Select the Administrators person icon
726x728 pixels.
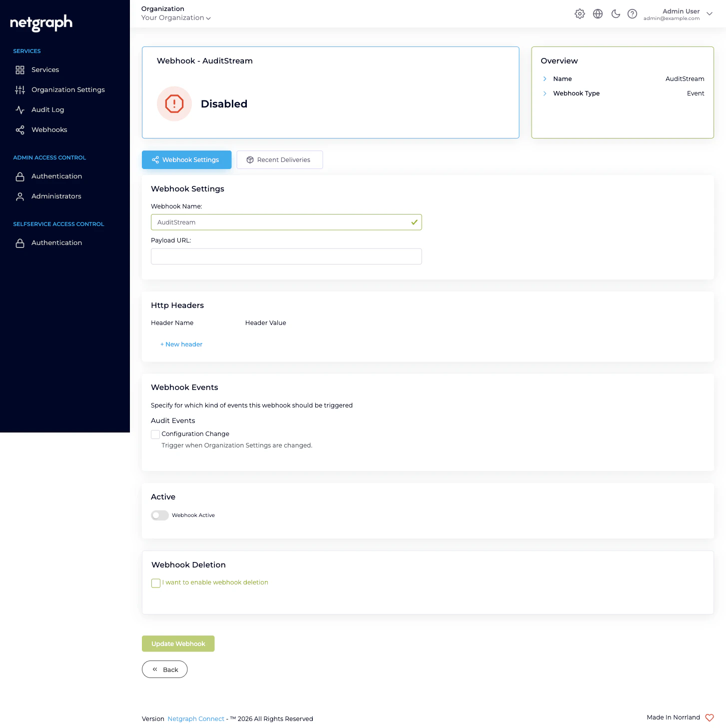coord(20,196)
